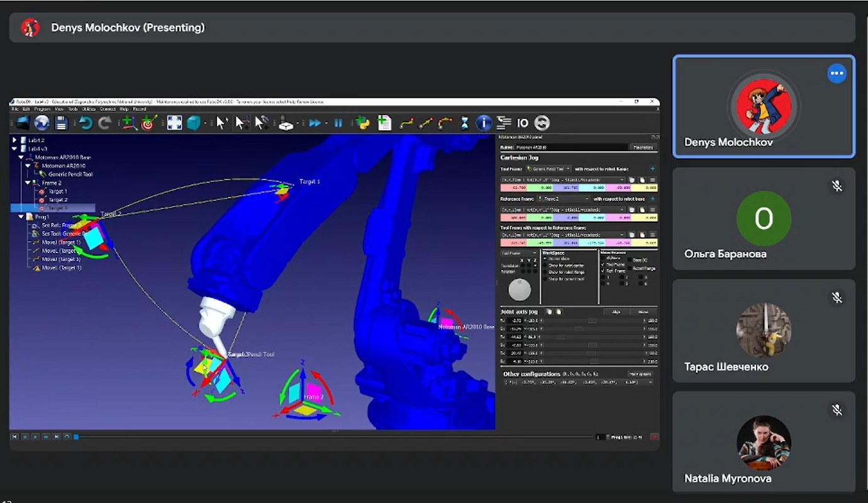Add a reference frame using the toolbar icon

(x=129, y=123)
